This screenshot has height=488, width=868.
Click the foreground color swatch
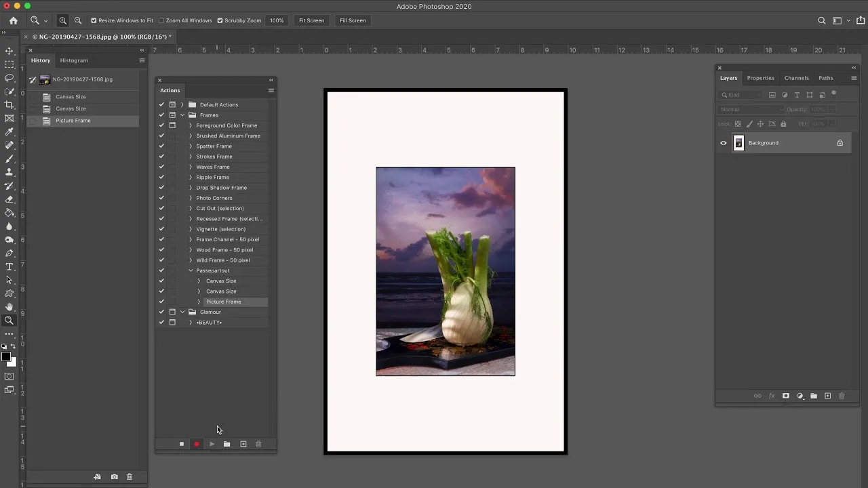pos(7,357)
